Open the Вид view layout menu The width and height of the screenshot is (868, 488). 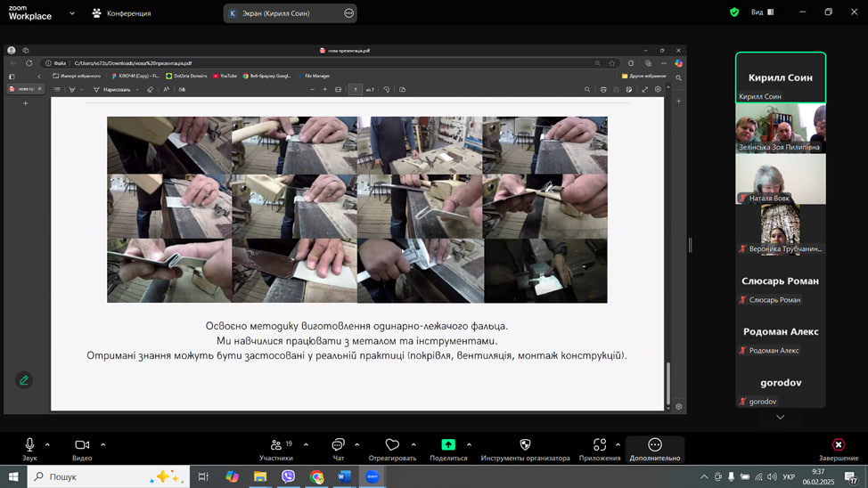click(x=762, y=12)
